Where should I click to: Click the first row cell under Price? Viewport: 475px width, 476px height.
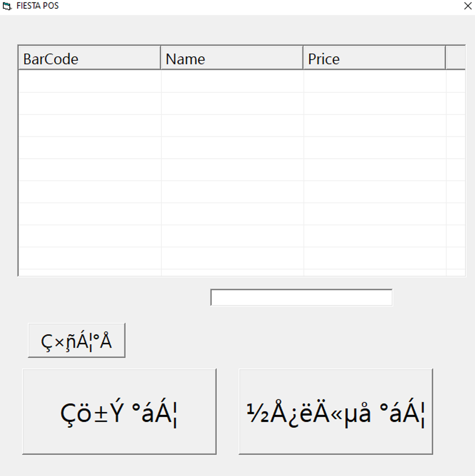click(x=375, y=81)
